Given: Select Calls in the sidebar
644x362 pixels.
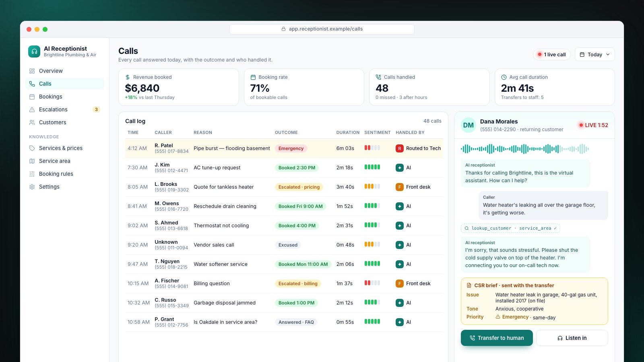Looking at the screenshot, I should pyautogui.click(x=64, y=84).
